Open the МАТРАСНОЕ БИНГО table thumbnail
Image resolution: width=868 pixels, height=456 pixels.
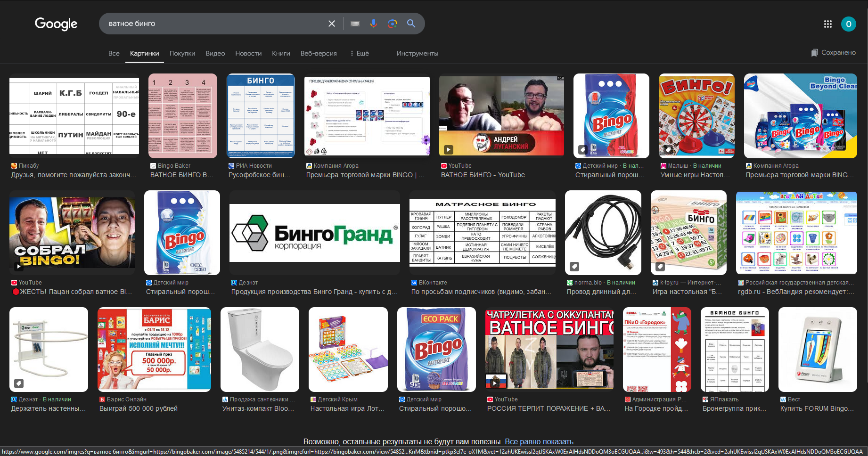click(483, 233)
